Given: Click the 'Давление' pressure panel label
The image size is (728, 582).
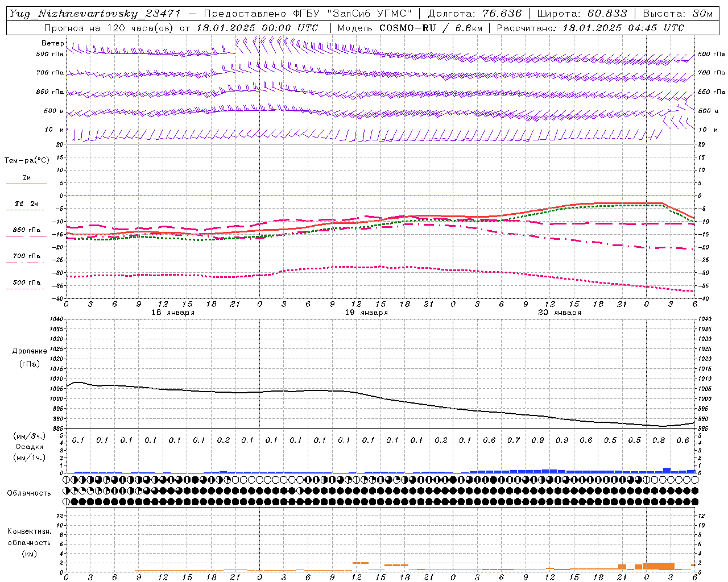Looking at the screenshot, I should point(30,351).
